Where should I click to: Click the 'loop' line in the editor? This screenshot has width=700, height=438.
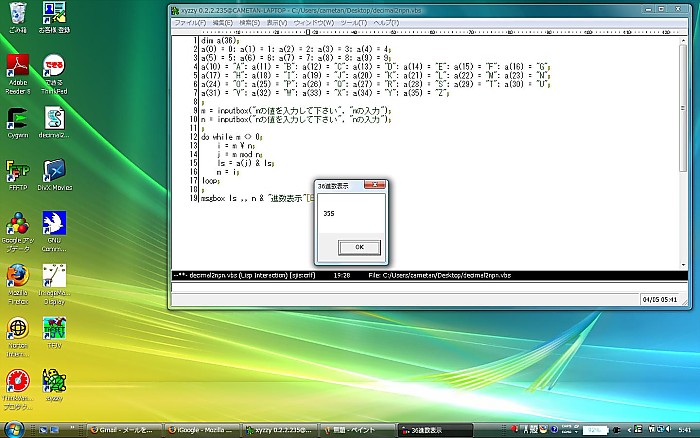tap(210, 180)
